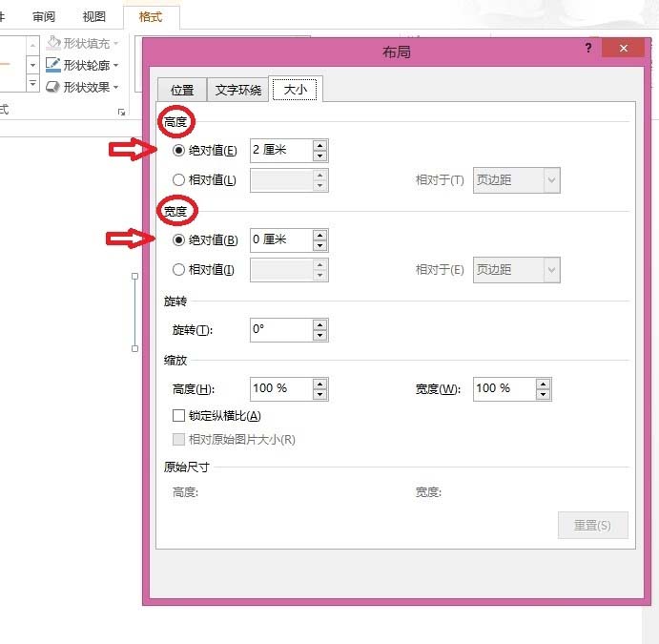Select 绝对值(B) radio under 宽度
659x644 pixels.
tap(178, 240)
